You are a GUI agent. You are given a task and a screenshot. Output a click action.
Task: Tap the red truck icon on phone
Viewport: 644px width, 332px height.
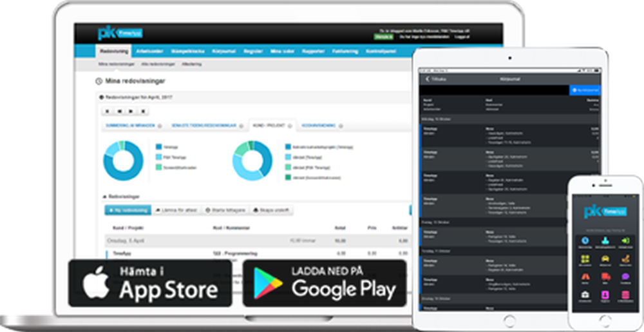[x=605, y=277]
